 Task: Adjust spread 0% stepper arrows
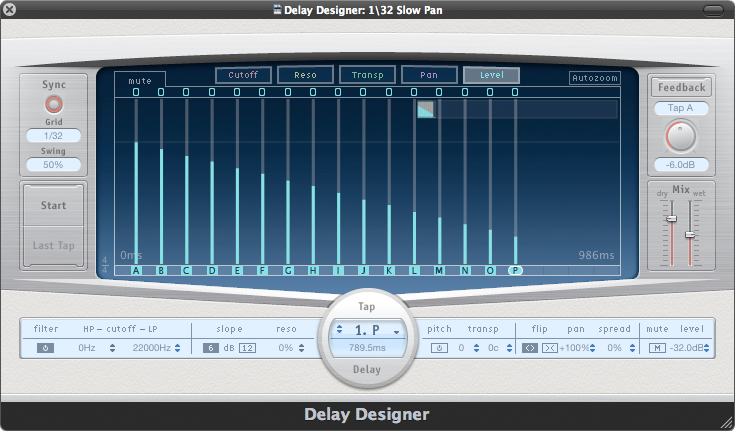click(x=632, y=348)
